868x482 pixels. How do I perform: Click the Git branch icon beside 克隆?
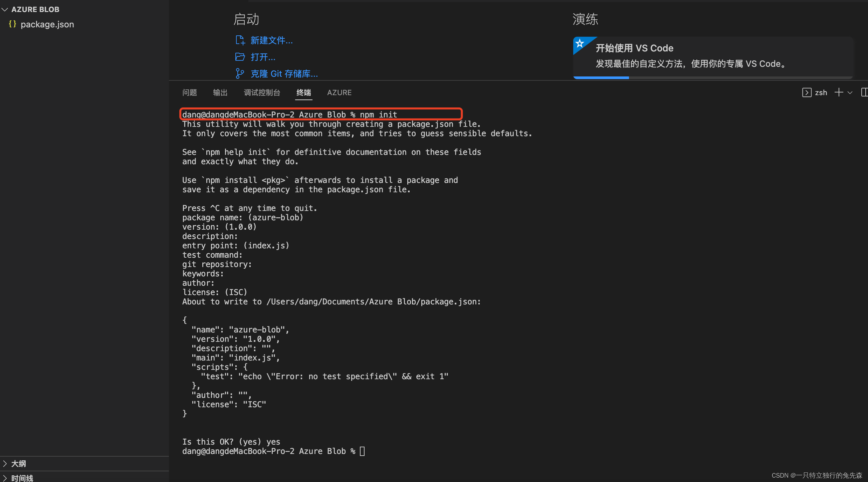pos(240,73)
